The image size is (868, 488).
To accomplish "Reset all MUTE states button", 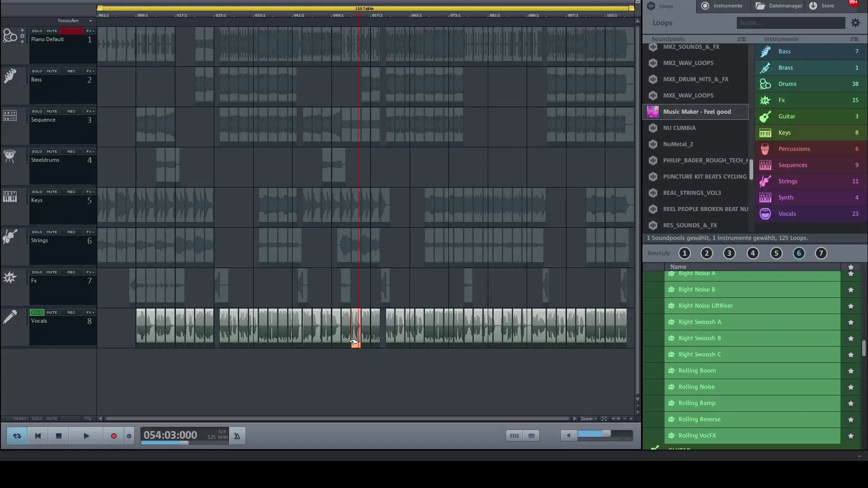I will [x=52, y=419].
